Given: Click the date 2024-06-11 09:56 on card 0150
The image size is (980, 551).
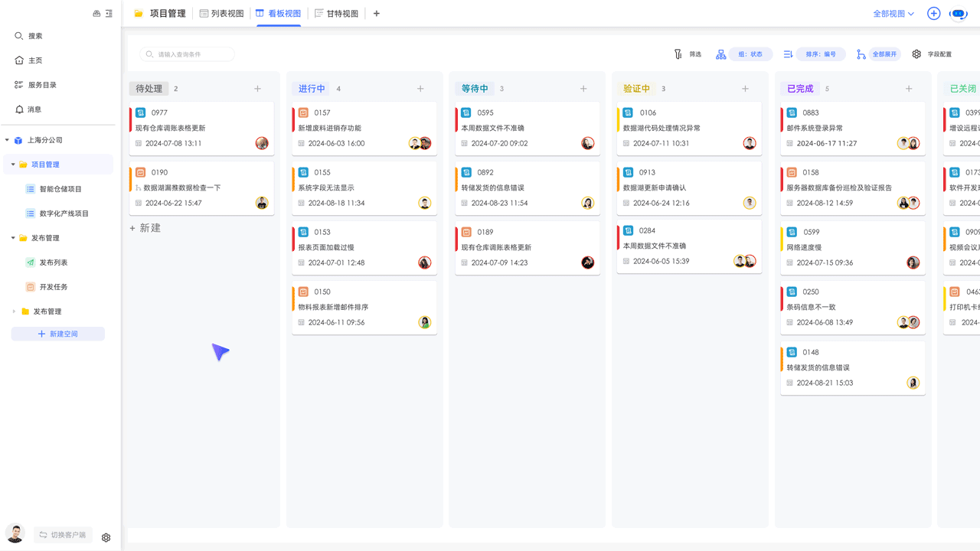Looking at the screenshot, I should coord(336,322).
